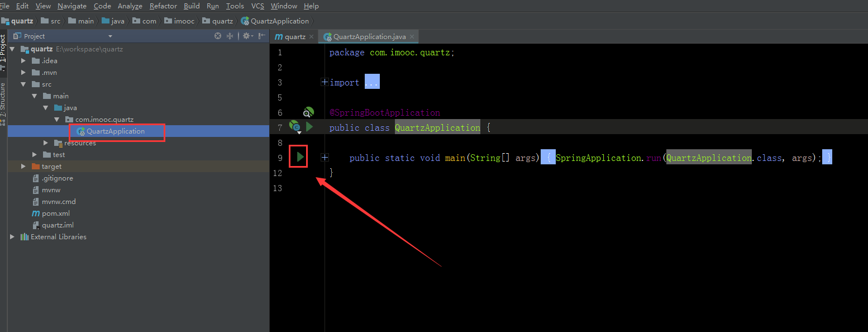868x332 pixels.
Task: Click the class gutter icon on line 6
Action: (x=308, y=112)
